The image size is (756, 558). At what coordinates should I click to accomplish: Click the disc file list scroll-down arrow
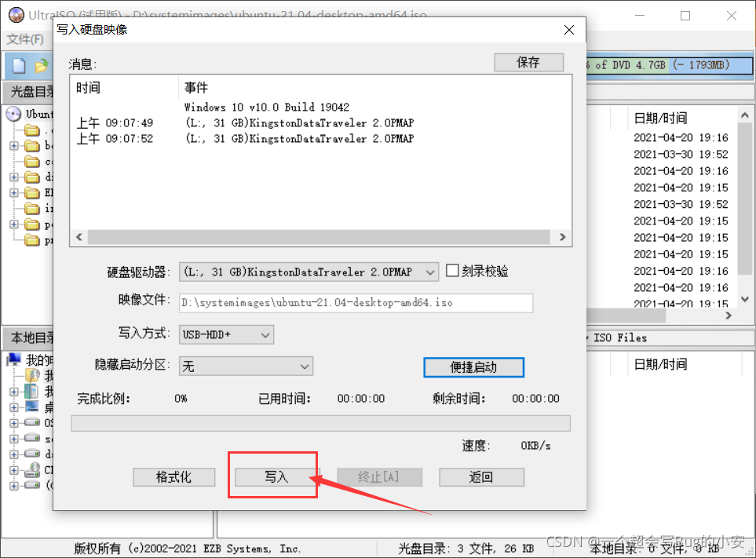(x=745, y=299)
